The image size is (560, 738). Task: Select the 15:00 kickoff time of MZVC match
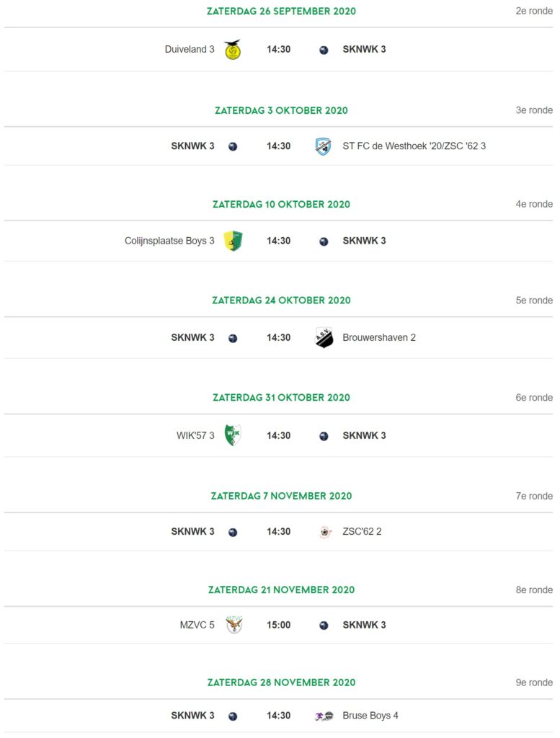[x=279, y=625]
